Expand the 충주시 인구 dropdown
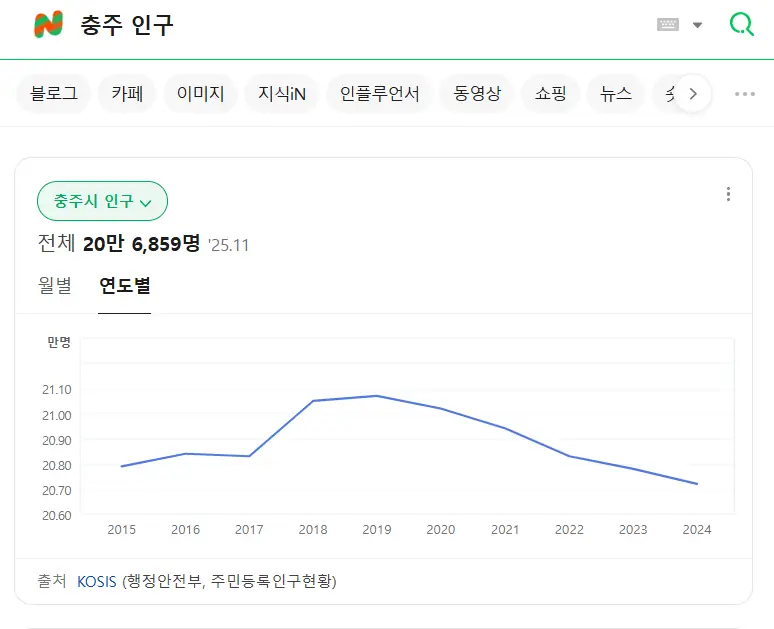Image resolution: width=774 pixels, height=629 pixels. coord(102,201)
